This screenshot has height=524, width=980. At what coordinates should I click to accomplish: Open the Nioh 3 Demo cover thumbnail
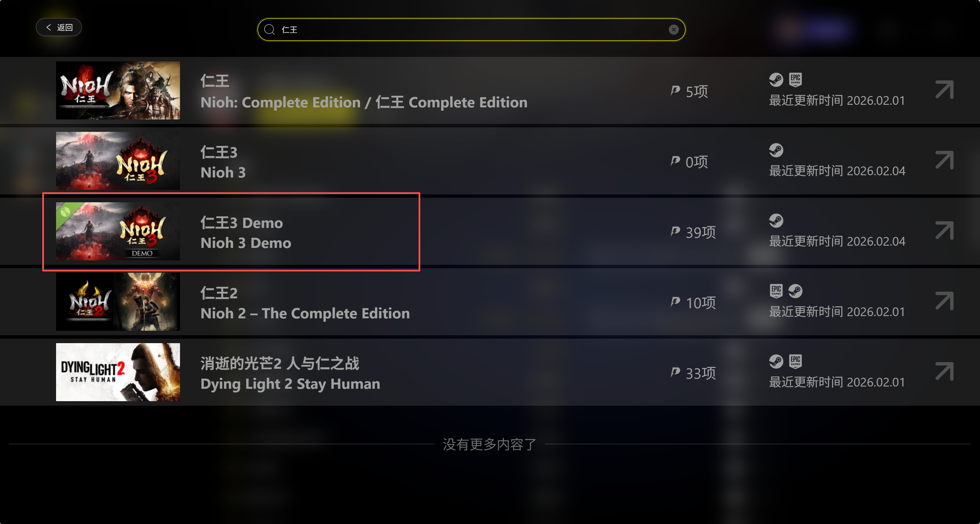coord(118,231)
